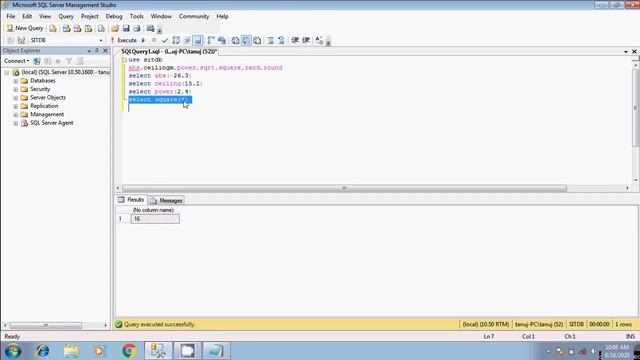Click the green Debug play arrow
Image resolution: width=640 pixels, height=360 pixels.
pos(144,40)
